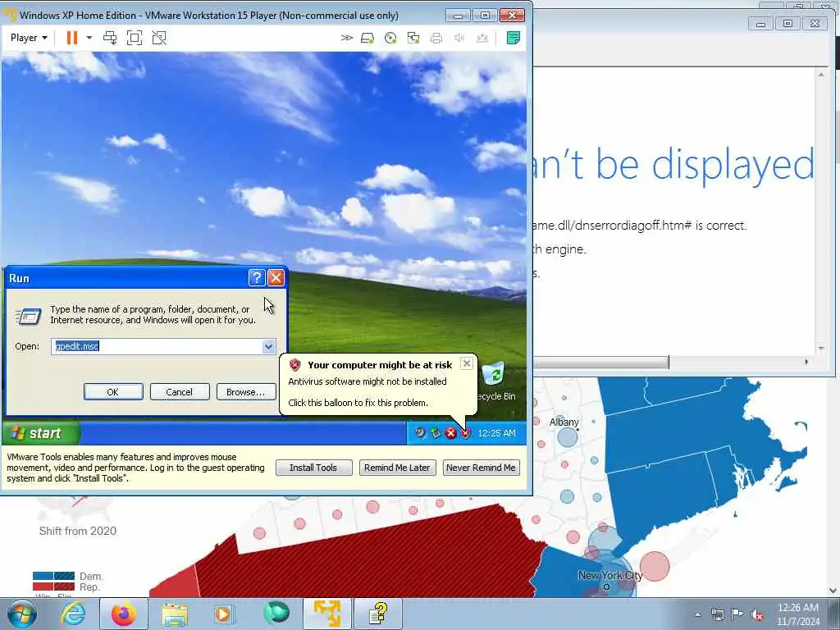Image resolution: width=840 pixels, height=630 pixels.
Task: Click Cancel in the Run dialog
Action: [x=179, y=392]
